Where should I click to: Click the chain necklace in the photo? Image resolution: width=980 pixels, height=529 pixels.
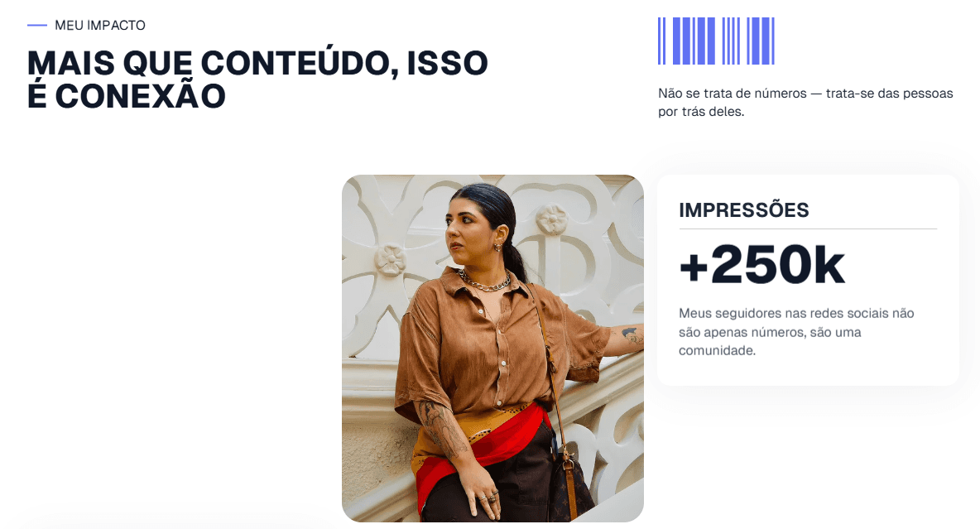point(484,282)
